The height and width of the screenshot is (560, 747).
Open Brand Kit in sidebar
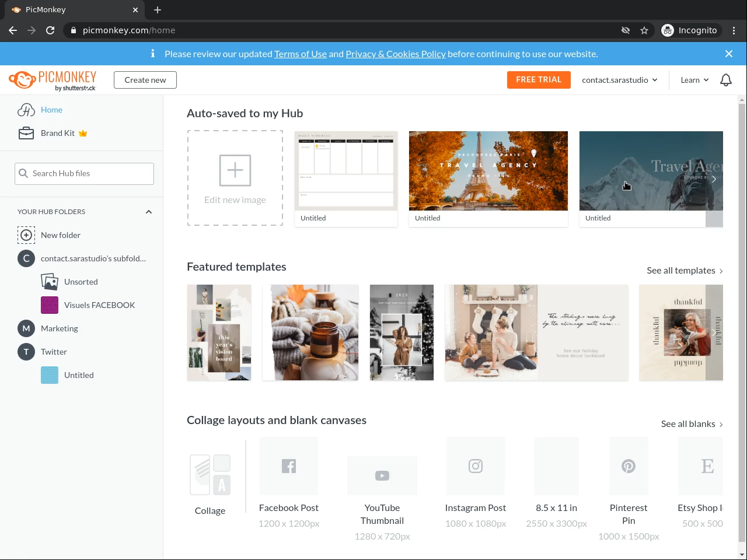(58, 133)
